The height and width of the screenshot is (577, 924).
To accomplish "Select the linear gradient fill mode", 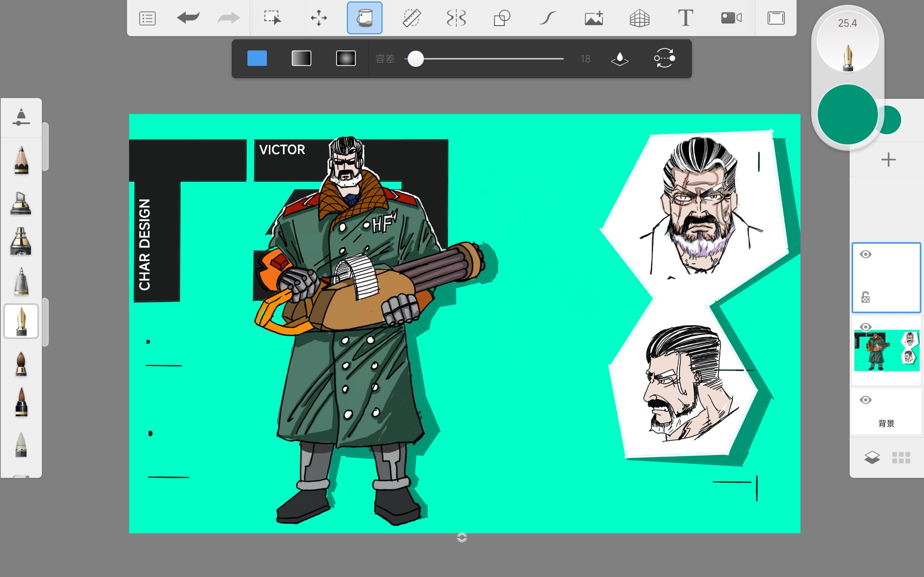I will click(x=301, y=58).
